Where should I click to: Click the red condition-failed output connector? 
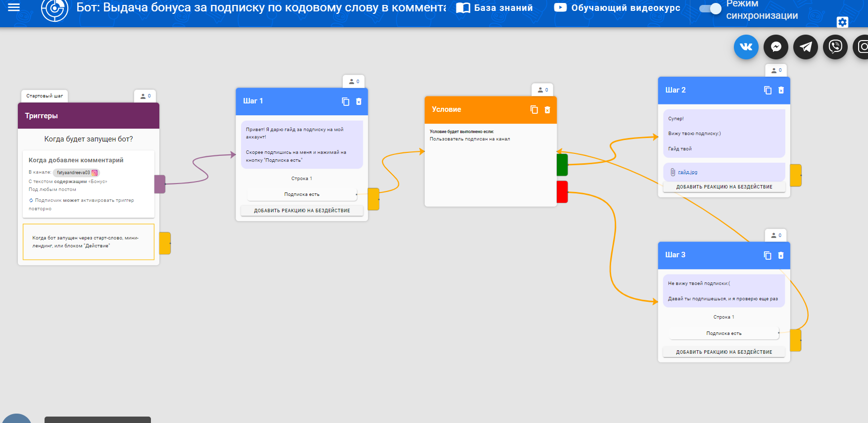[562, 192]
